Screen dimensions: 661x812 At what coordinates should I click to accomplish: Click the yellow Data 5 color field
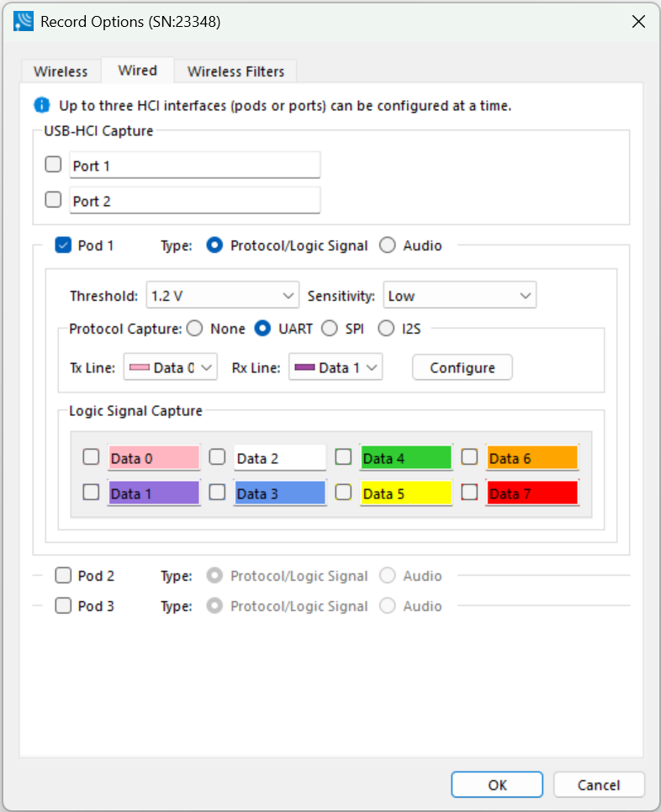pos(406,493)
